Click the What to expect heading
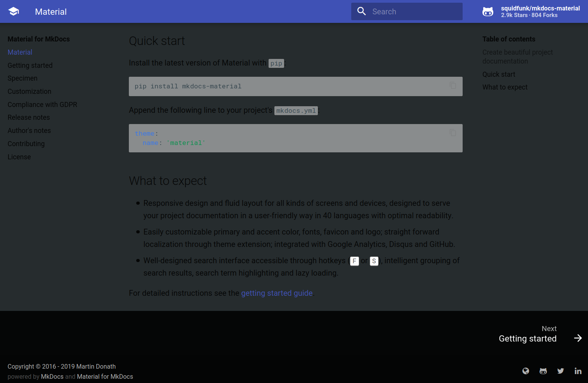Screen dimensions: 588x383 tap(168, 181)
